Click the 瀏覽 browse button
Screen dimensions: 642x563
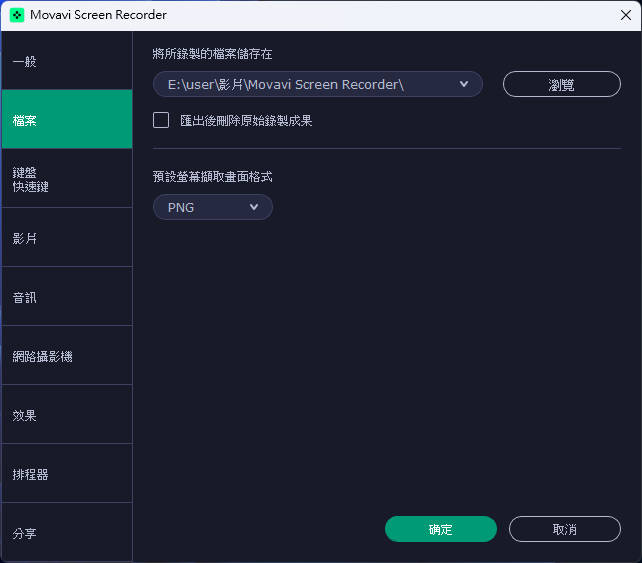562,84
